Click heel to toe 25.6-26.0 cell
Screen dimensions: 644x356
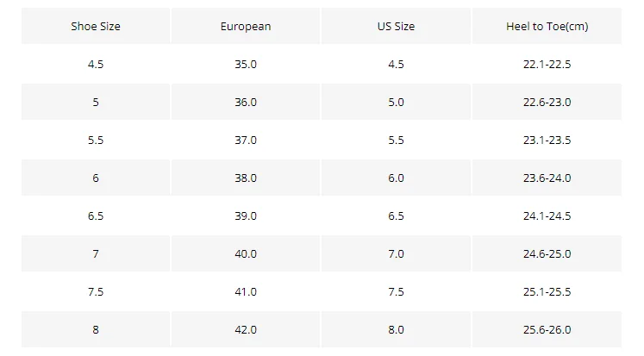click(x=547, y=330)
